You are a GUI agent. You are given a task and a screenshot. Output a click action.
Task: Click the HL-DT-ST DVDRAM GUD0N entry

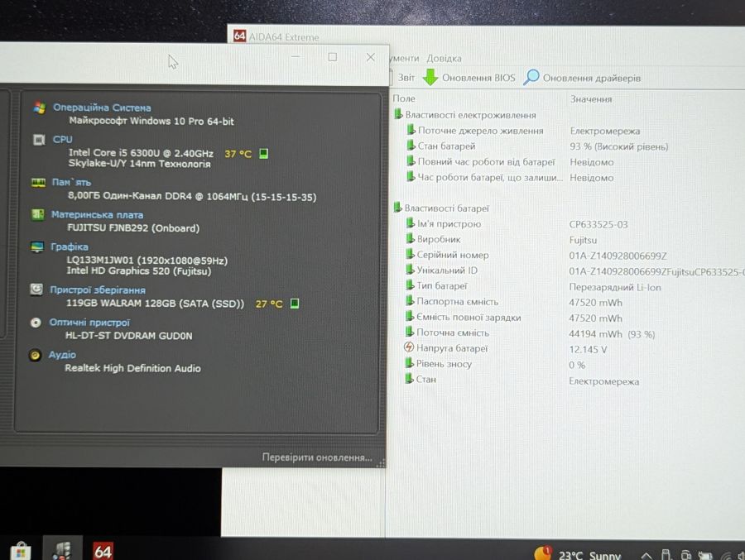(x=129, y=336)
